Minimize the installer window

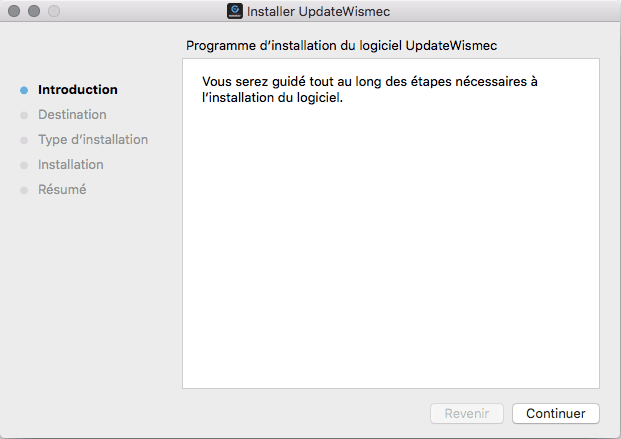tap(34, 11)
